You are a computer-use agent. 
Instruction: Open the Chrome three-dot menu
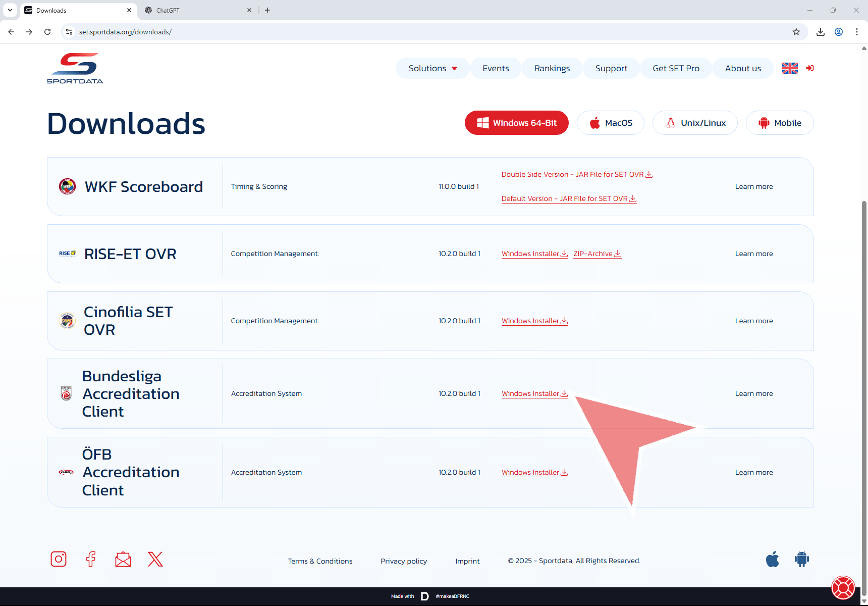(857, 32)
